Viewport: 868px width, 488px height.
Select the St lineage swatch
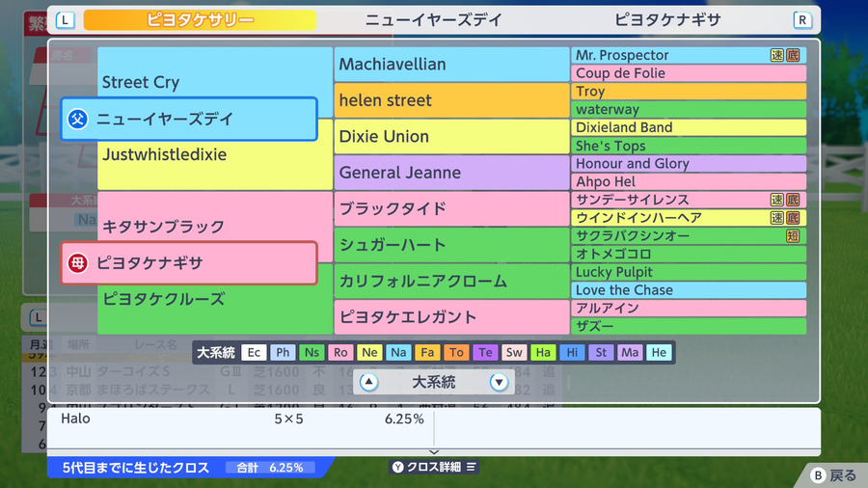(601, 352)
